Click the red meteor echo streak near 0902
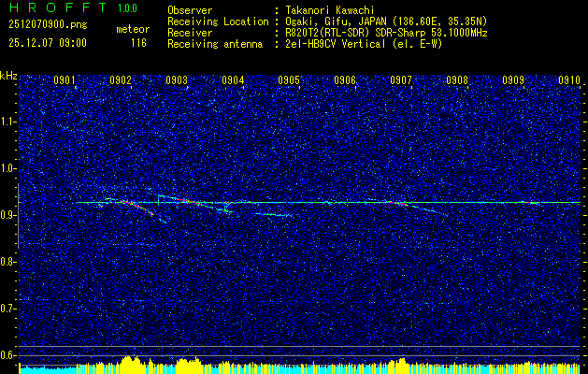The height and width of the screenshot is (374, 588). coord(136,207)
